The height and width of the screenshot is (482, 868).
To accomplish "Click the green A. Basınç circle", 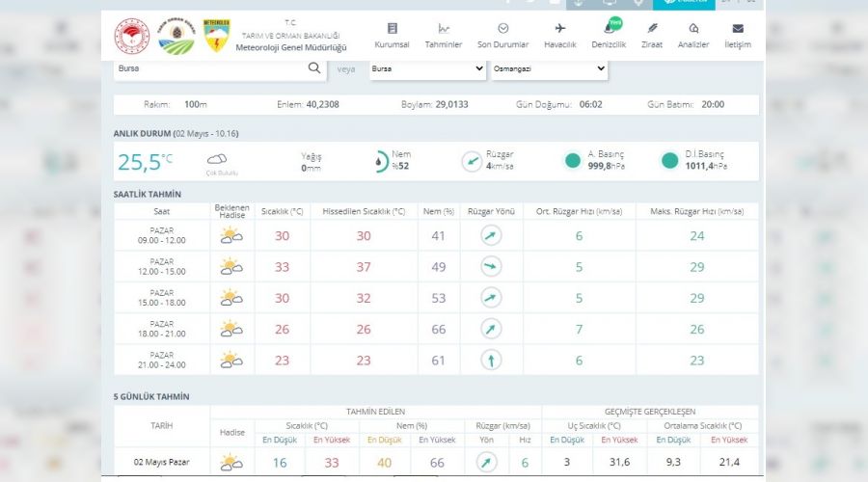I will [572, 161].
